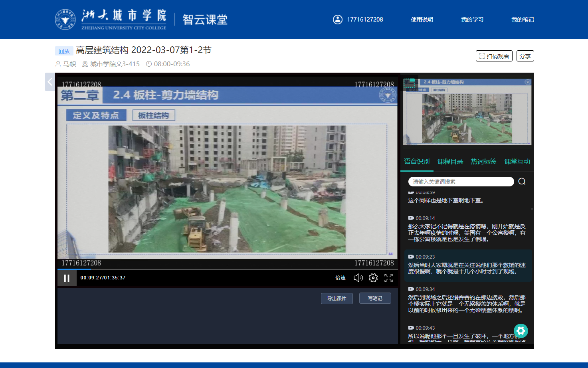The width and height of the screenshot is (588, 368).
Task: Switch to the 课程目录 tab
Action: tap(450, 162)
